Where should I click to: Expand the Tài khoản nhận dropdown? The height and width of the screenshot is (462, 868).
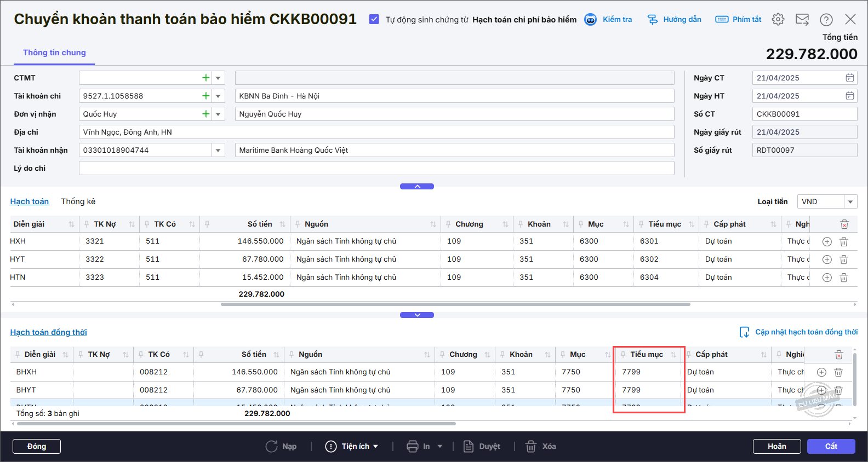click(x=218, y=150)
